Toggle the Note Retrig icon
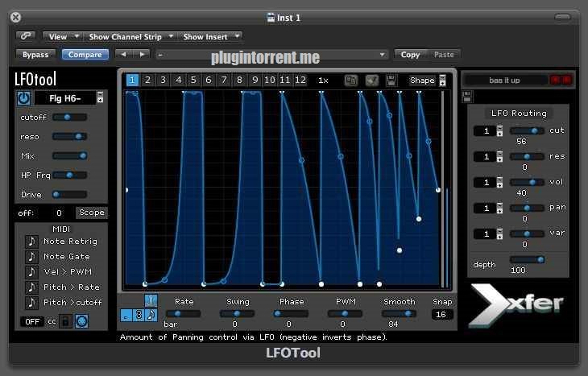 [x=31, y=242]
